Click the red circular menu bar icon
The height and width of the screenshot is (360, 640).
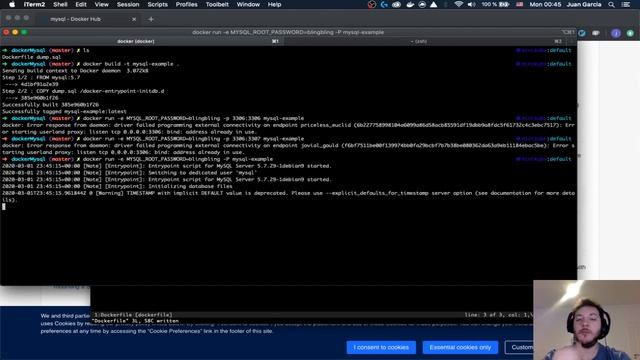click(371, 4)
